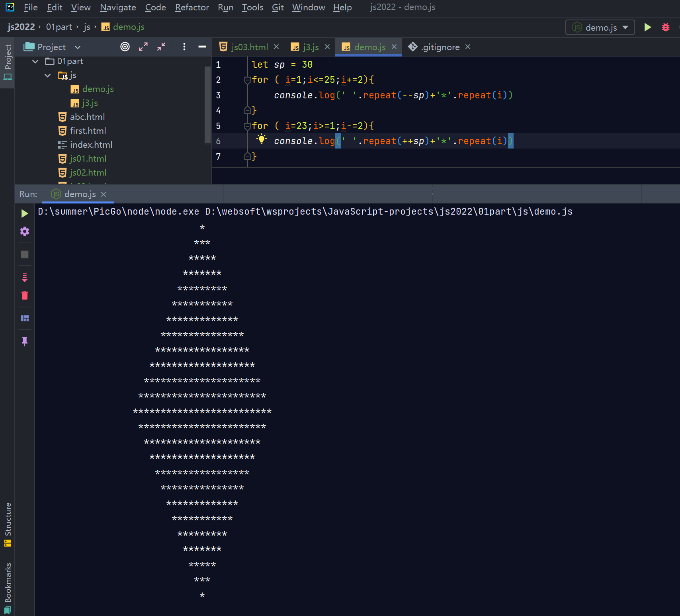
Task: Open the Refactor menu
Action: pyautogui.click(x=192, y=7)
